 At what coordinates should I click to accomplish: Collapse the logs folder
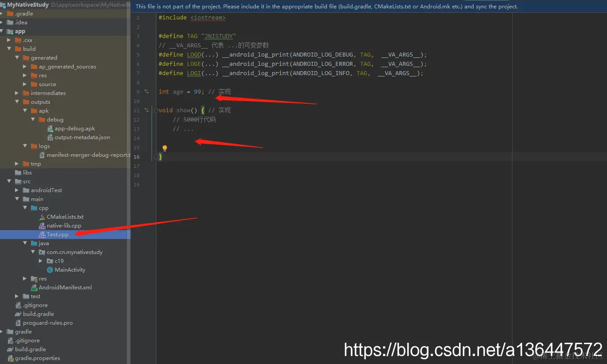(25, 146)
